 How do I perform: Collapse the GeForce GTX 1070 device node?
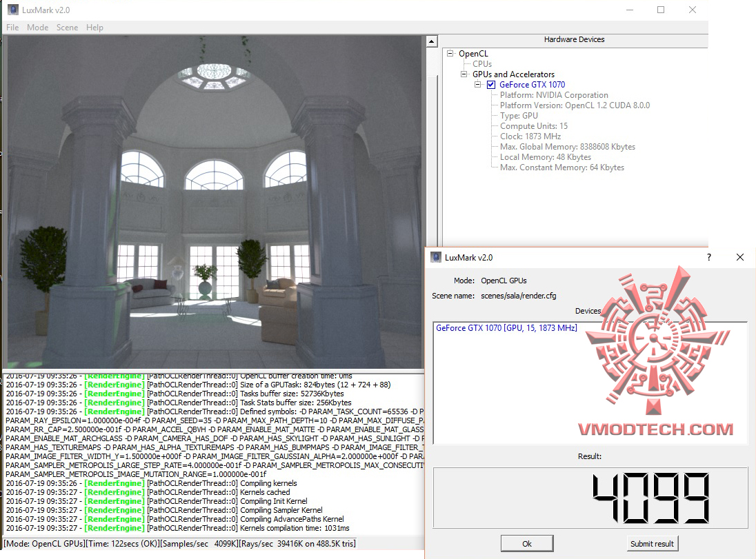pyautogui.click(x=478, y=85)
